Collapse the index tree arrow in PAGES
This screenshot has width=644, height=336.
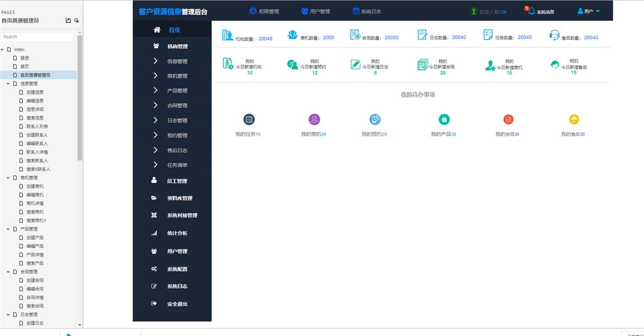pos(3,49)
